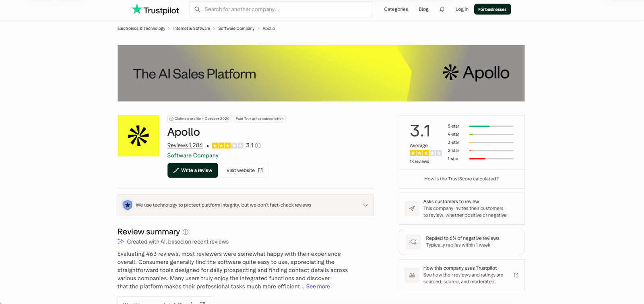Viewport: 644px width, 304px height.
Task: Expand the platform integrity notice chevron
Action: point(365,205)
